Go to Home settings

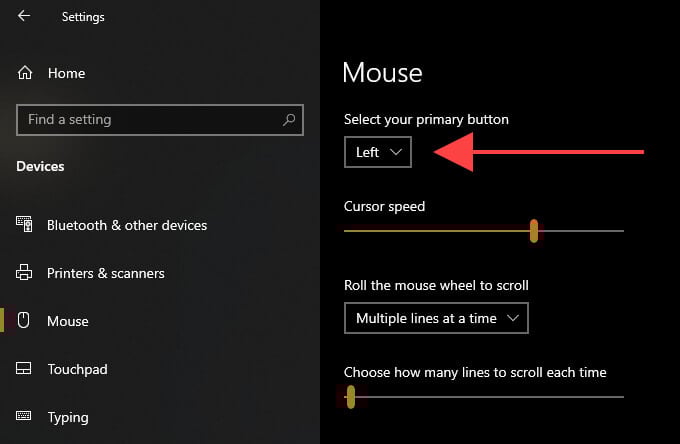[x=66, y=73]
